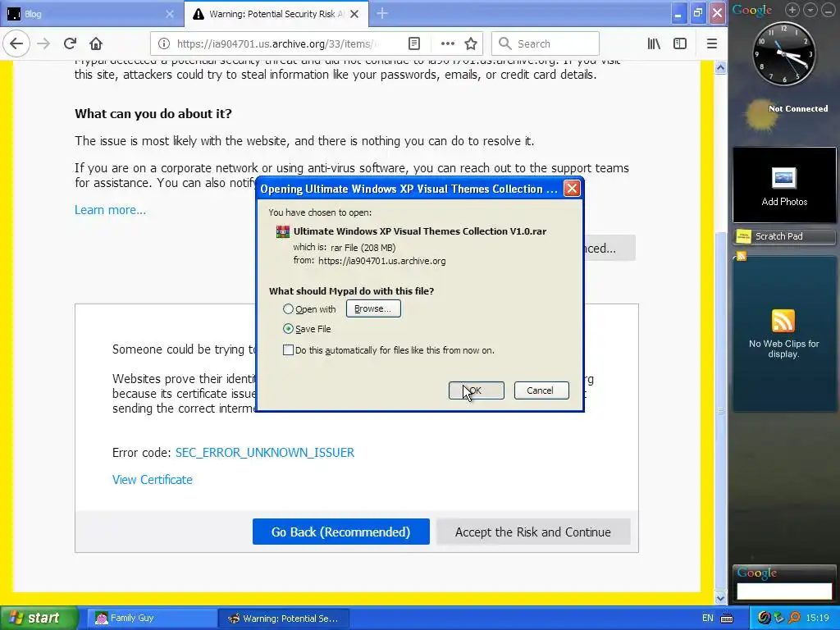Click Accept the Risk and Continue
This screenshot has height=630, width=840.
[533, 532]
